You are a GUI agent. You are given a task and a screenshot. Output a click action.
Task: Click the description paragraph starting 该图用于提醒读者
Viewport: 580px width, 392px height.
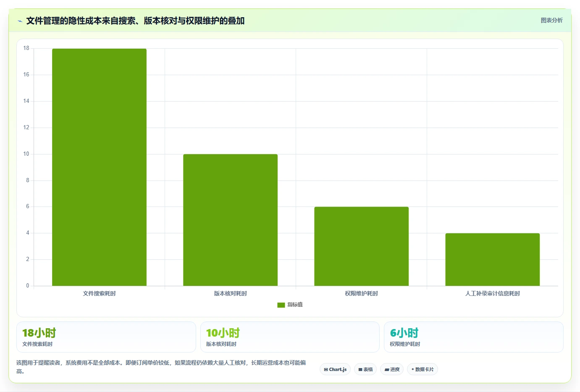tap(161, 367)
